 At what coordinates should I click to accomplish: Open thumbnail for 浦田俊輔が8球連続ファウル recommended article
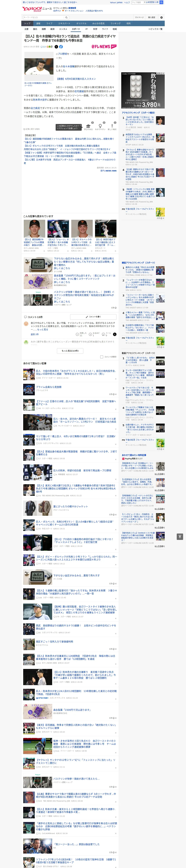click(34, 229)
